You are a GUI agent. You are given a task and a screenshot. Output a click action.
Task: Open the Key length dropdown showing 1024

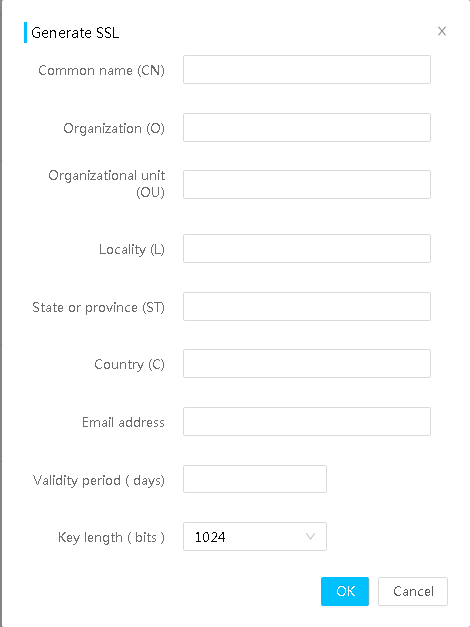(255, 537)
